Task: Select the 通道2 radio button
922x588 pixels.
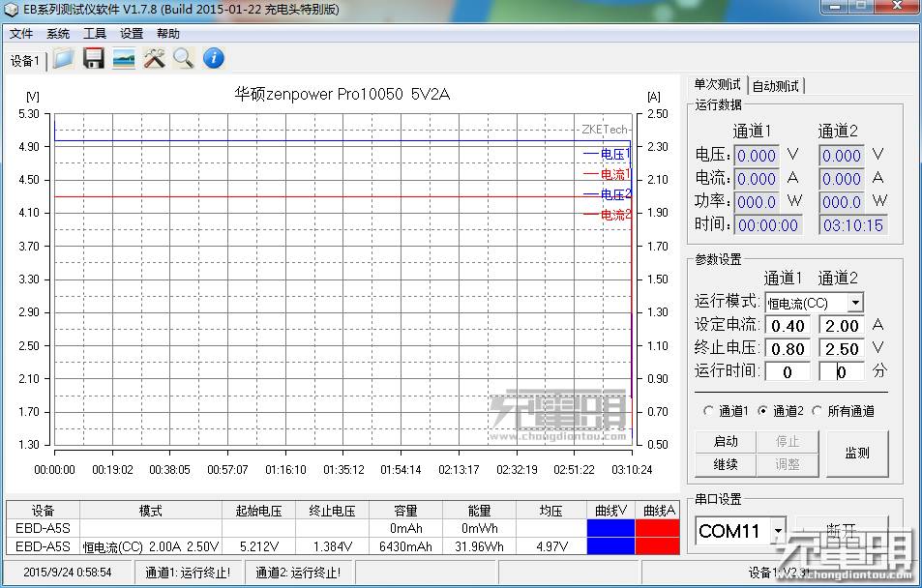Action: pyautogui.click(x=781, y=411)
